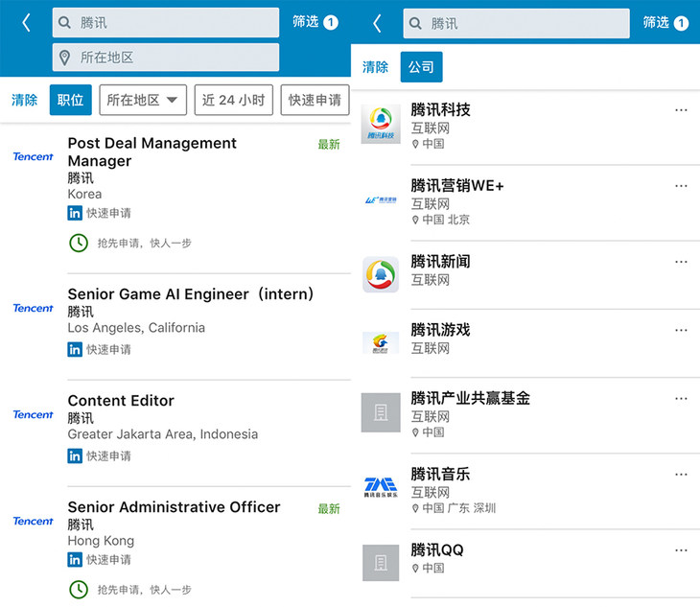Viewport: 700px width, 607px height.
Task: Open 腾讯新闻 company logo
Action: pyautogui.click(x=381, y=274)
